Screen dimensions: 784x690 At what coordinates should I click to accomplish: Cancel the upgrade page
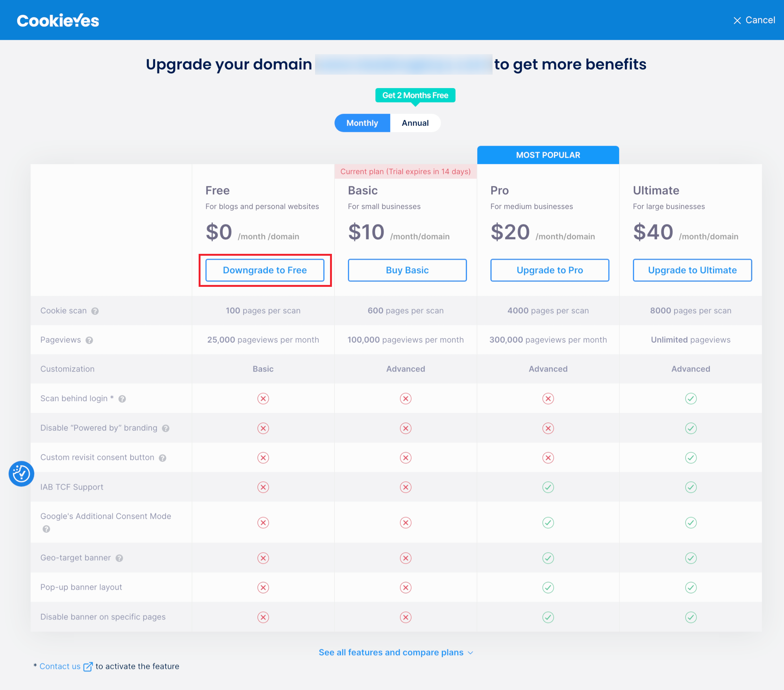pyautogui.click(x=754, y=20)
